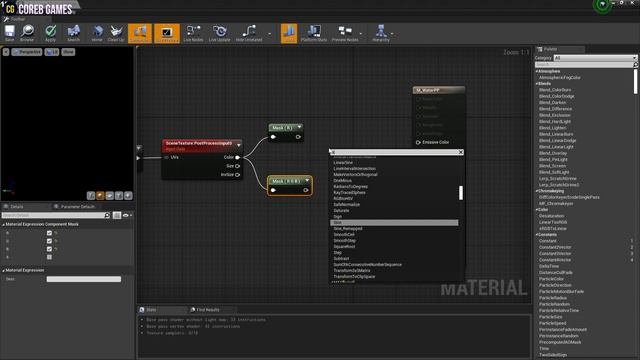640x360 pixels.
Task: Click the SceneTexture Size output pin
Action: pyautogui.click(x=238, y=166)
